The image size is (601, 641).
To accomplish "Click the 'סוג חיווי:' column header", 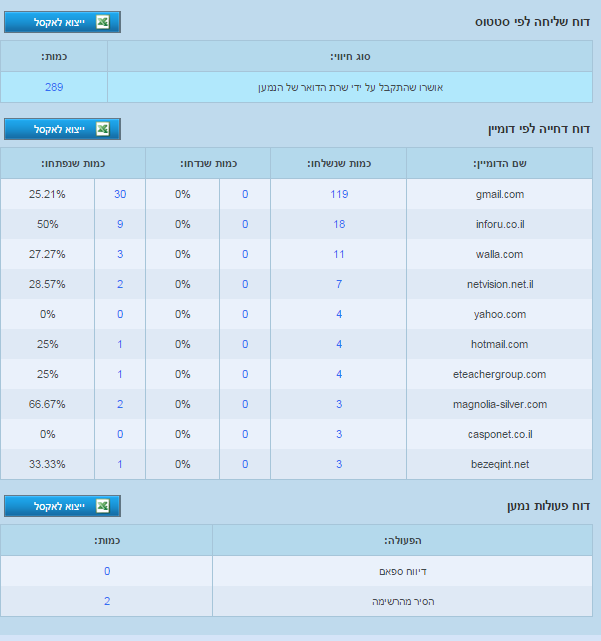I will click(350, 56).
